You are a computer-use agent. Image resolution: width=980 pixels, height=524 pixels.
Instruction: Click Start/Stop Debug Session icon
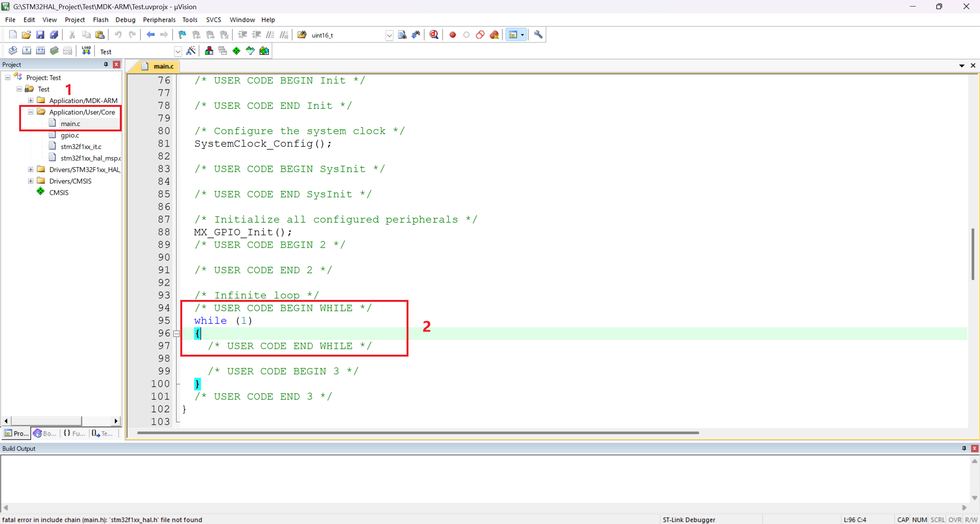pos(434,35)
